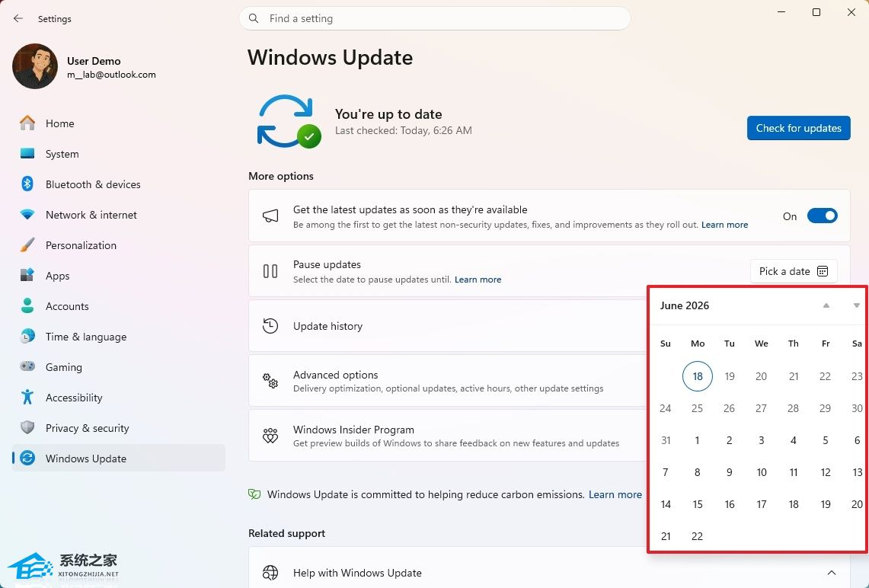Select date 22 in the last calendar row

click(697, 536)
